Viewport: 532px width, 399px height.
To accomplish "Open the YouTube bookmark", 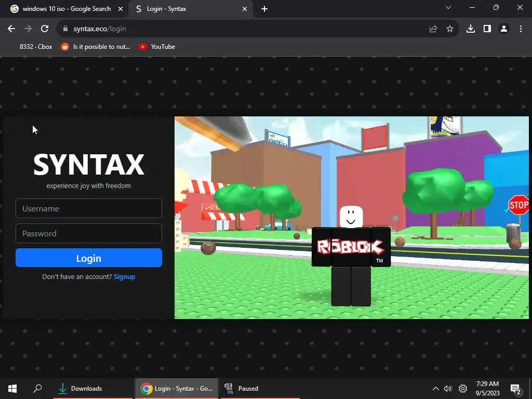I will tap(157, 47).
